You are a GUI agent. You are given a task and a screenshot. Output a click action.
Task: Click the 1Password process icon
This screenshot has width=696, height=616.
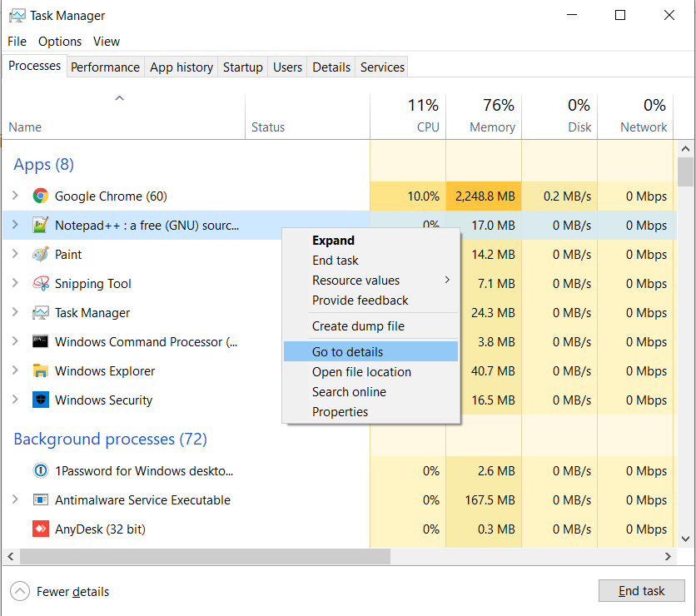(41, 470)
